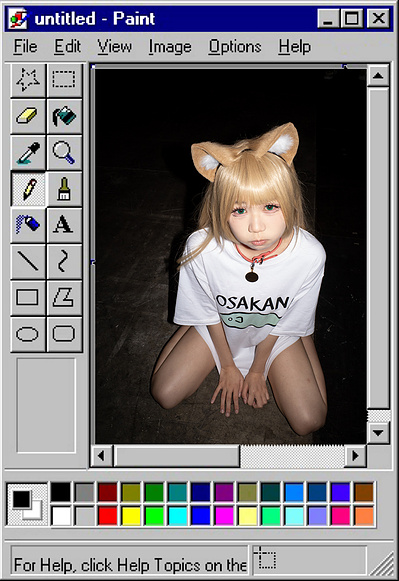Click the vertical scrollbar down arrow
Image resolution: width=399 pixels, height=581 pixels.
[x=378, y=432]
